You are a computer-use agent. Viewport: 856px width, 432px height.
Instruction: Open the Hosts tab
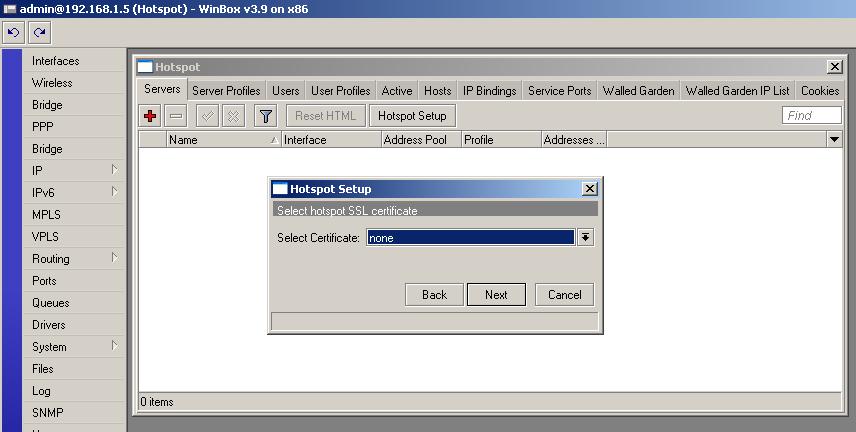(x=438, y=91)
